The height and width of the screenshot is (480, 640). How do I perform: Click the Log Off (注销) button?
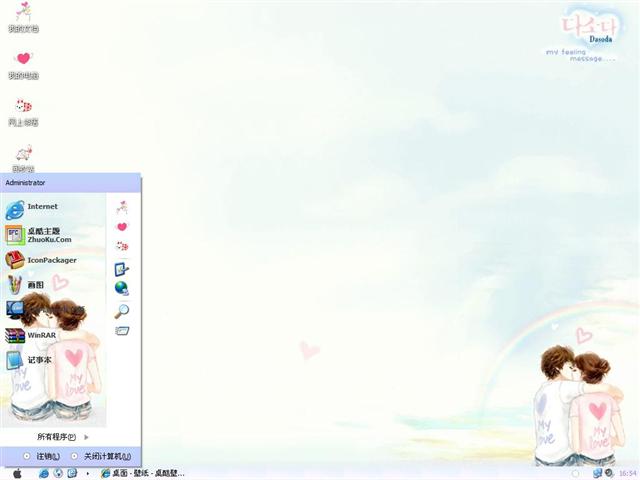tap(41, 456)
